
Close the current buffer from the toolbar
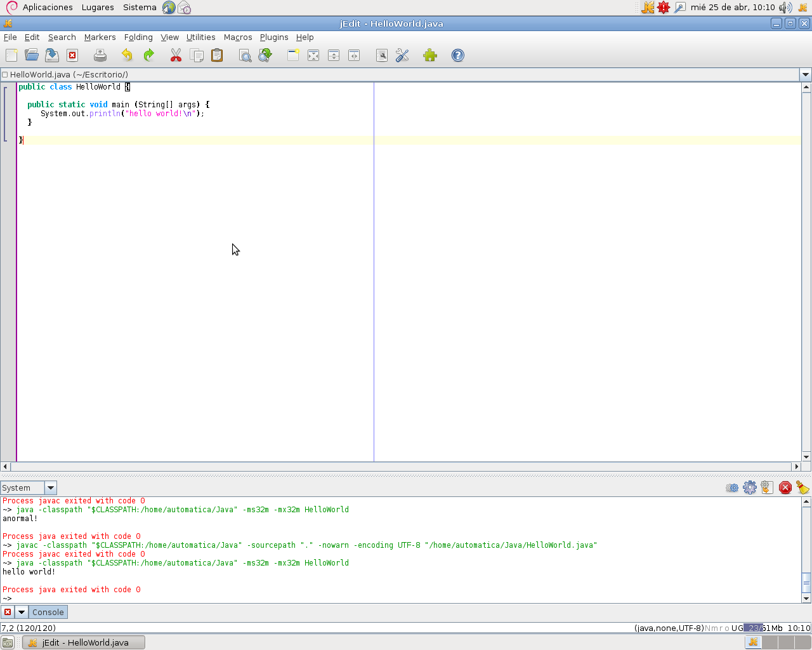[72, 55]
